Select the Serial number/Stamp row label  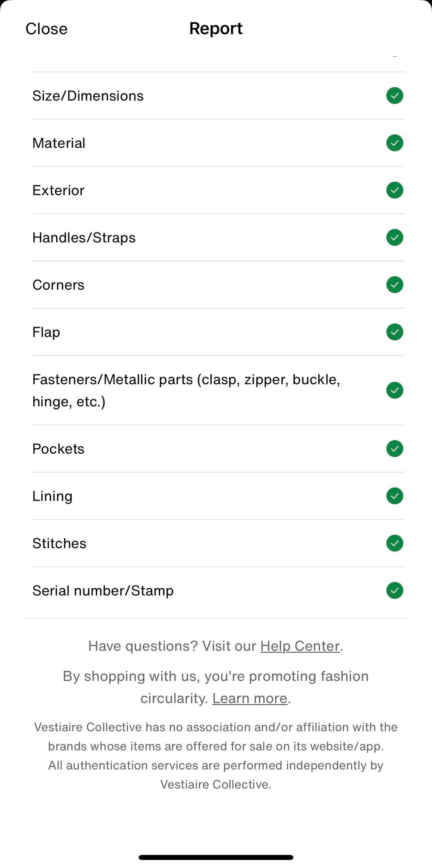pyautogui.click(x=103, y=591)
